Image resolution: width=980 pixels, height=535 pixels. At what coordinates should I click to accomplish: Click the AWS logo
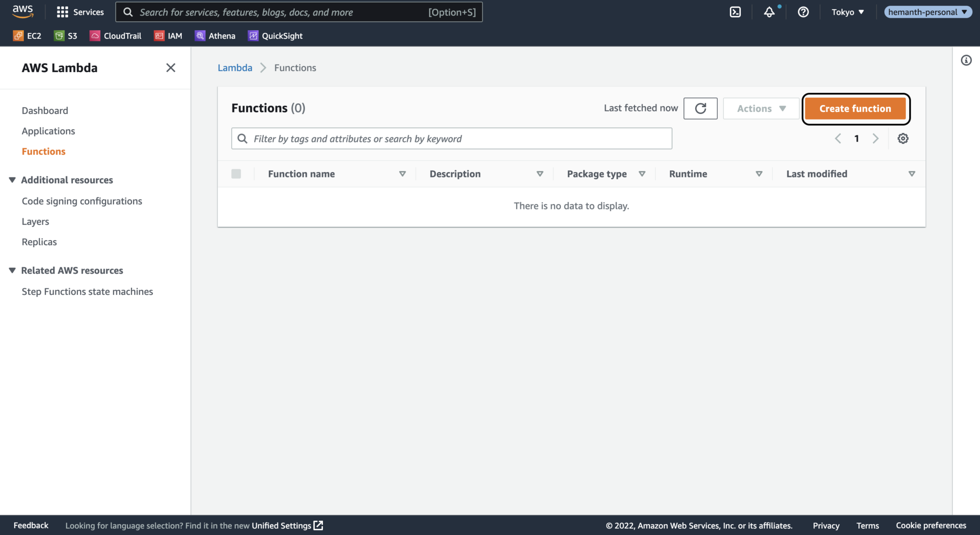click(22, 11)
